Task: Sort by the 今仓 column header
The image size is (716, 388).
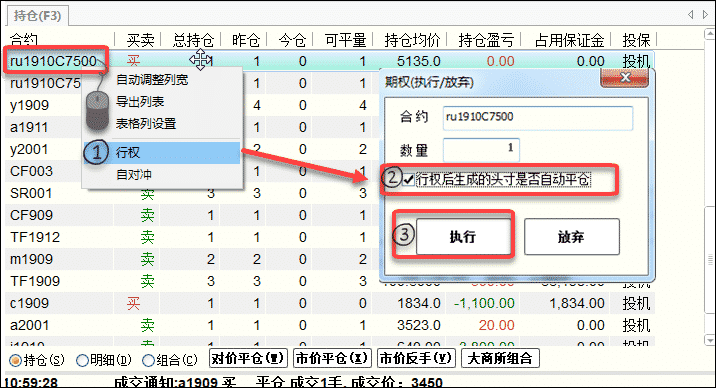Action: click(292, 40)
